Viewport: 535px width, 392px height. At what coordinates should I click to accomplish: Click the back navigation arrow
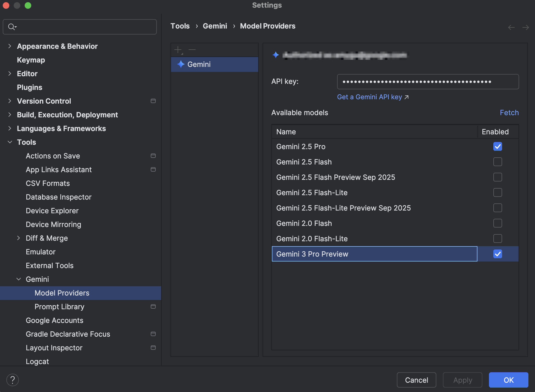click(511, 27)
